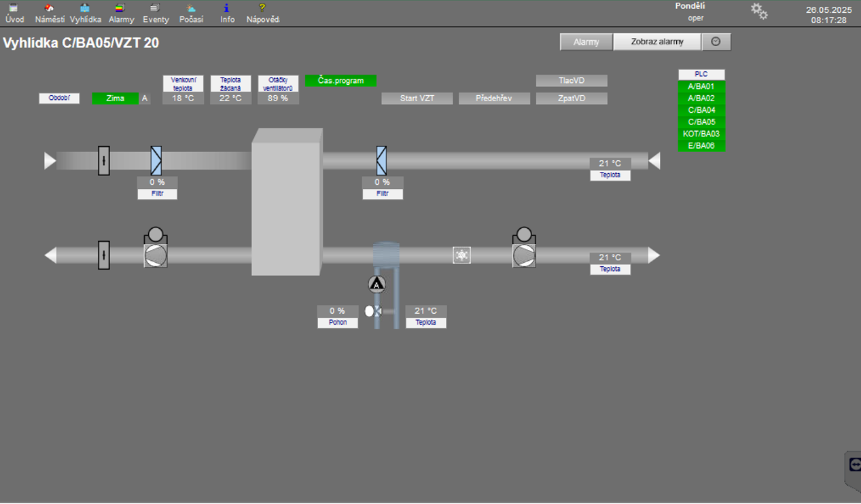
Task: Open the Nápověda help icon
Action: (x=262, y=9)
